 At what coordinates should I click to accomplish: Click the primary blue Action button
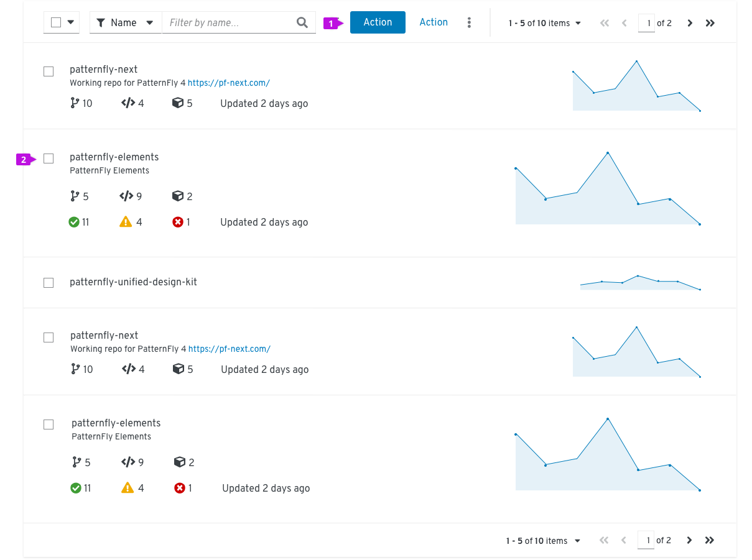pyautogui.click(x=378, y=22)
